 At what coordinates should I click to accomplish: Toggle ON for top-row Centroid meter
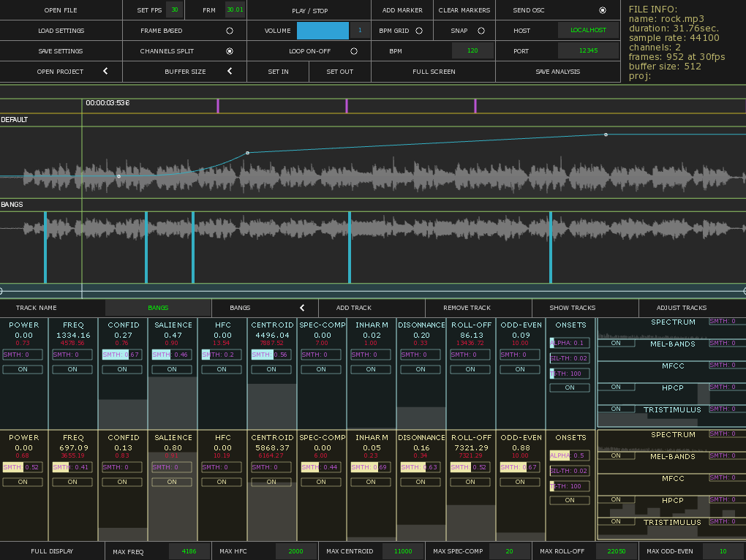coord(271,369)
